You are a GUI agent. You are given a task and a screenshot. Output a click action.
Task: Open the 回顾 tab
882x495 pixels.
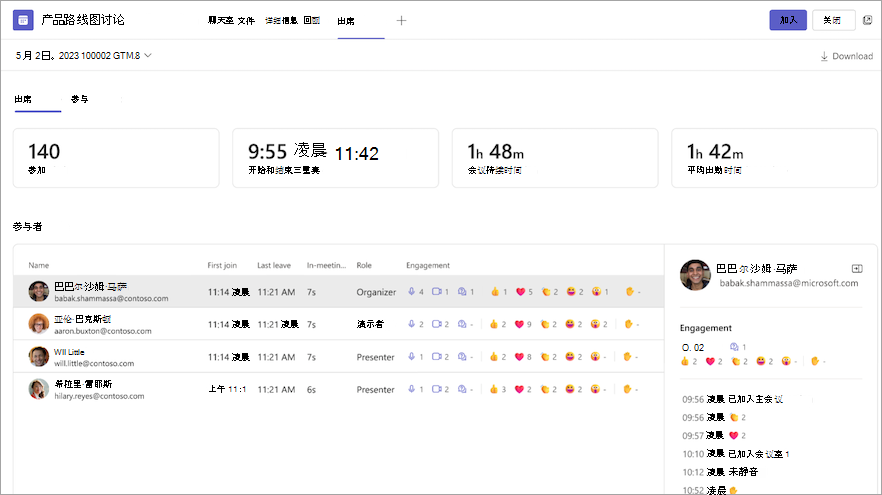pyautogui.click(x=312, y=21)
